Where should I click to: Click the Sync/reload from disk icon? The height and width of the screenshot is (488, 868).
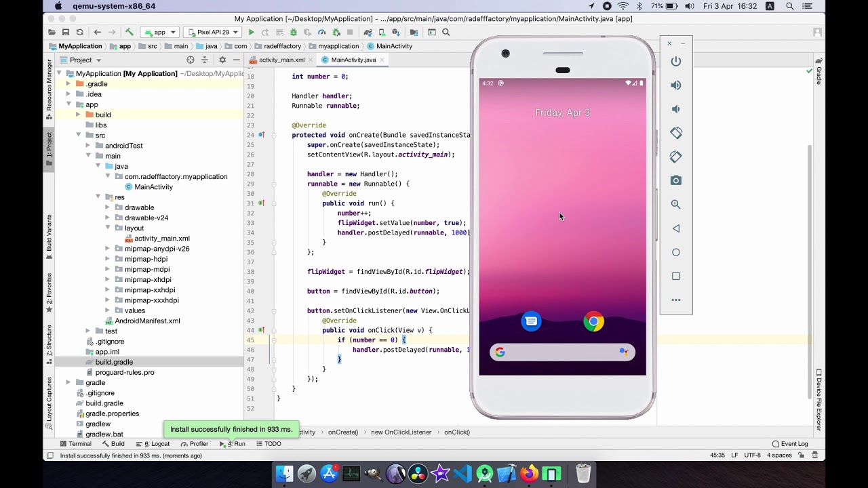click(80, 32)
